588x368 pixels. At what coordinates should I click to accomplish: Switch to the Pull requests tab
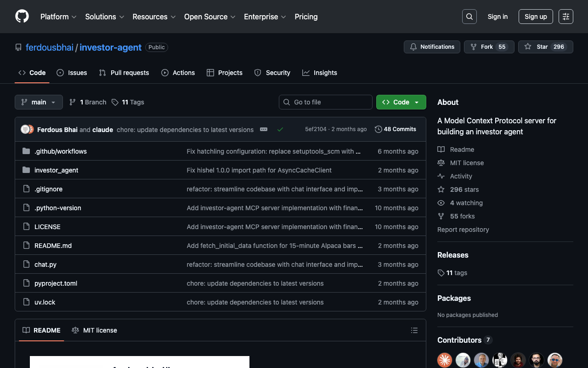[x=124, y=73]
